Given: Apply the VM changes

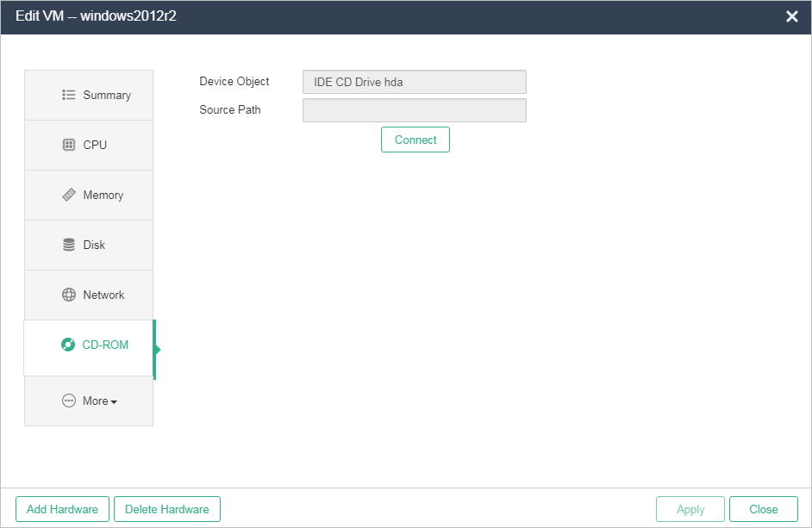Looking at the screenshot, I should point(690,509).
